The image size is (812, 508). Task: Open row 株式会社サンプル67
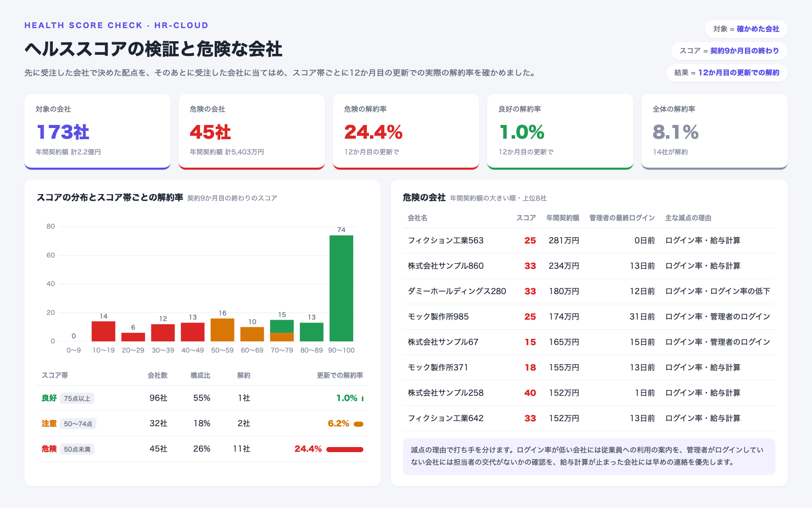(589, 342)
